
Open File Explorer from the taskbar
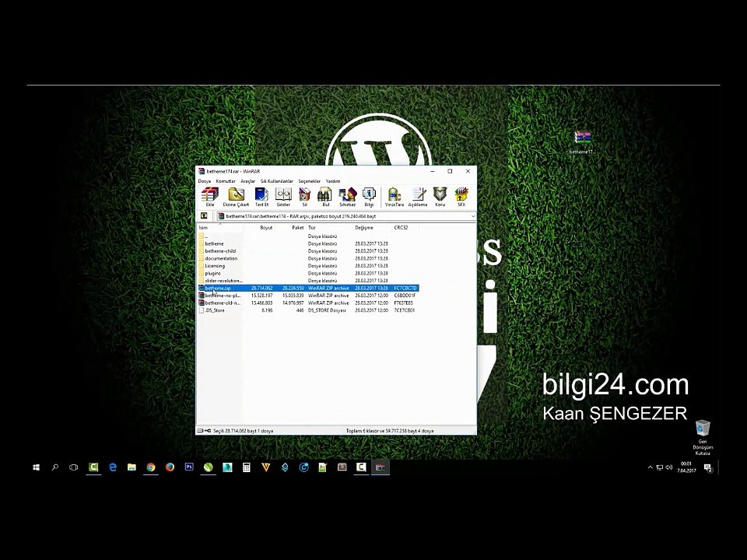132,467
